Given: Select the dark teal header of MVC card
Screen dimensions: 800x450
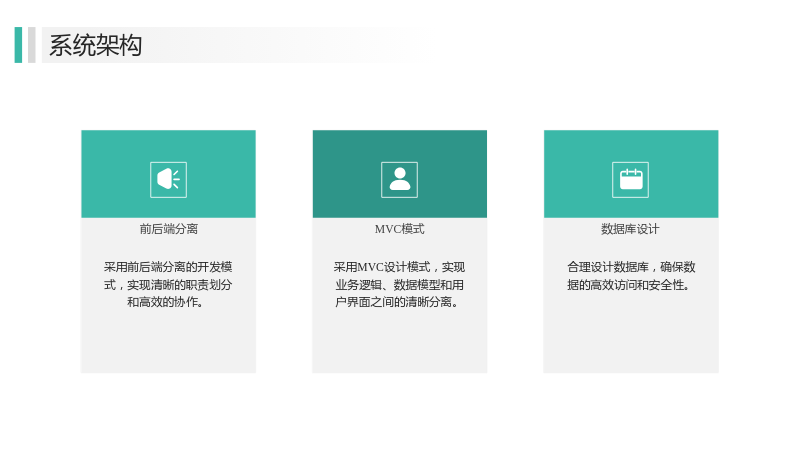Looking at the screenshot, I should click(399, 174).
